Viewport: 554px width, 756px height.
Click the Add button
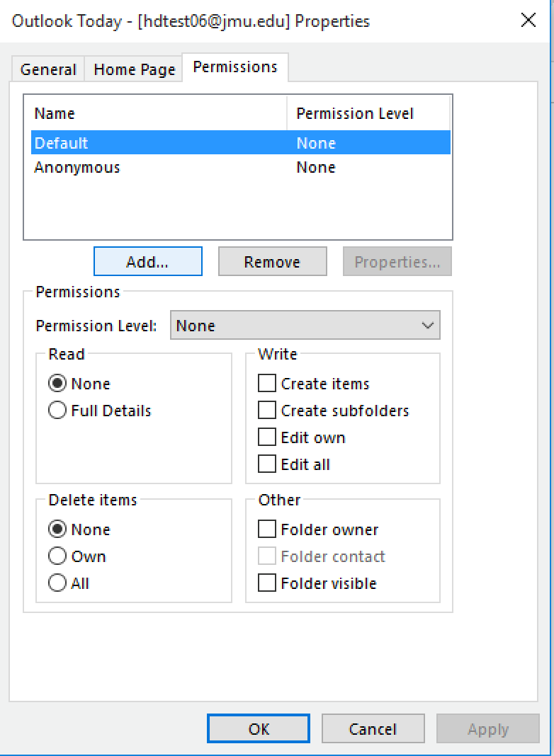coord(147,261)
